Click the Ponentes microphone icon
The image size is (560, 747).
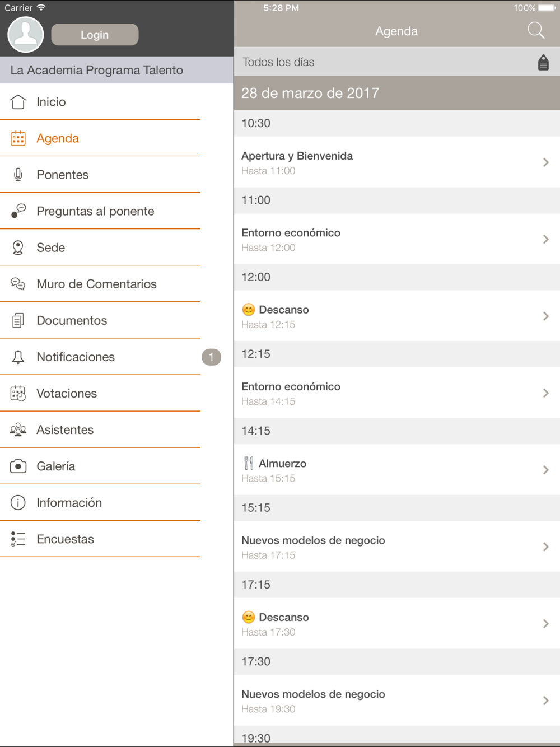tap(18, 175)
